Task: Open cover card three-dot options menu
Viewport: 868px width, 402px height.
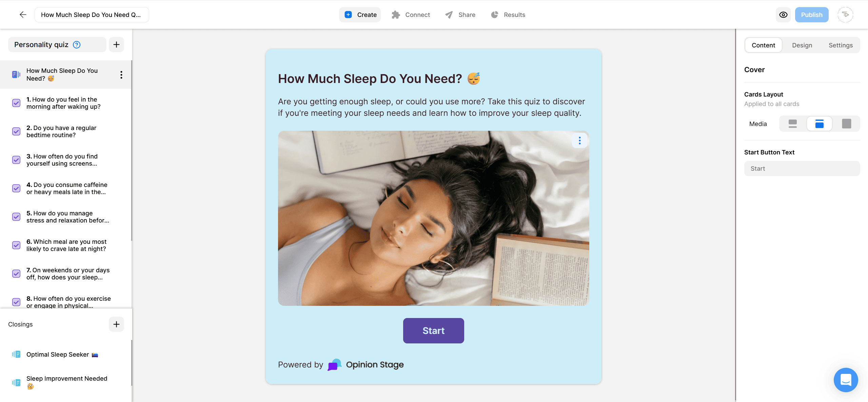Action: coord(121,75)
